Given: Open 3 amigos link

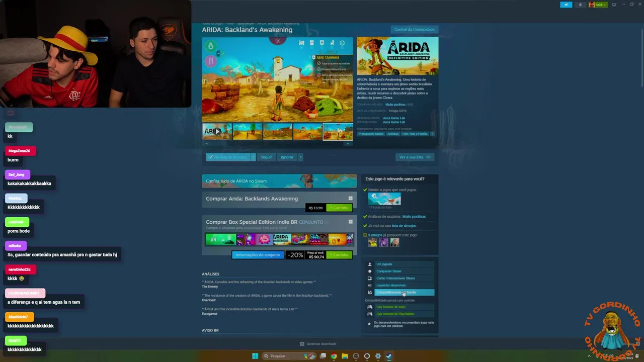Looking at the screenshot, I should pyautogui.click(x=375, y=235).
